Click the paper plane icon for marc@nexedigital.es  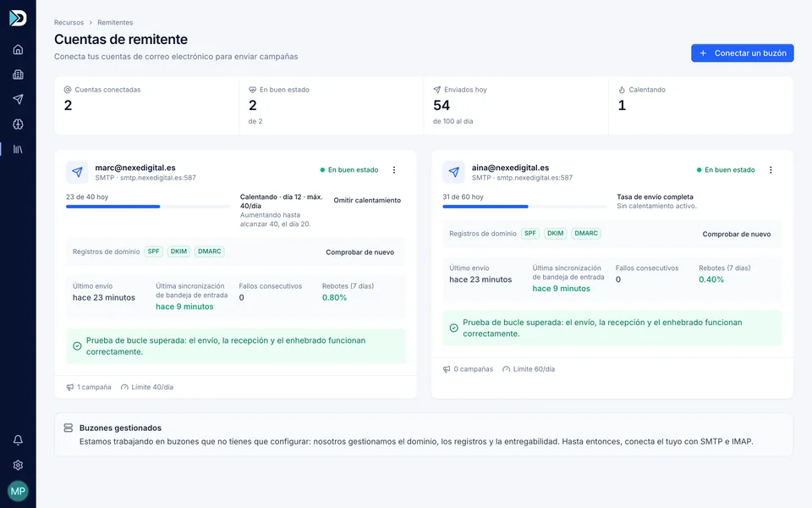[x=77, y=172]
